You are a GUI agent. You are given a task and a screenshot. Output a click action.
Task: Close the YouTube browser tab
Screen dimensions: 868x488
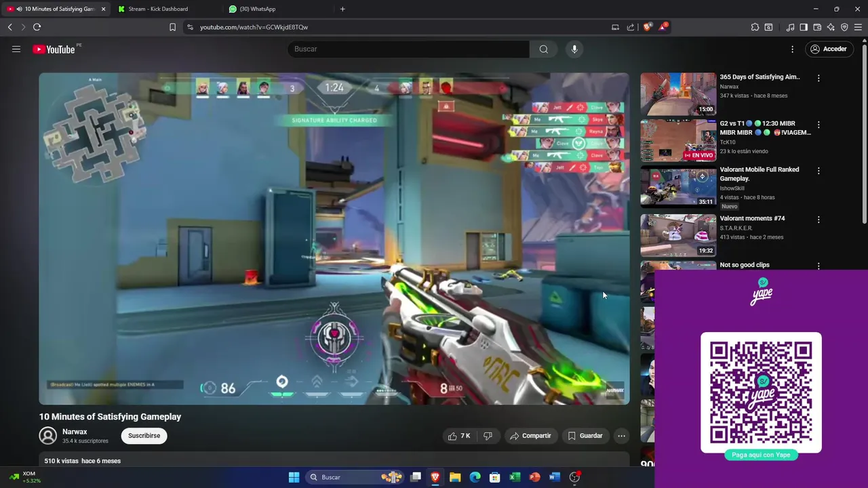pos(103,9)
